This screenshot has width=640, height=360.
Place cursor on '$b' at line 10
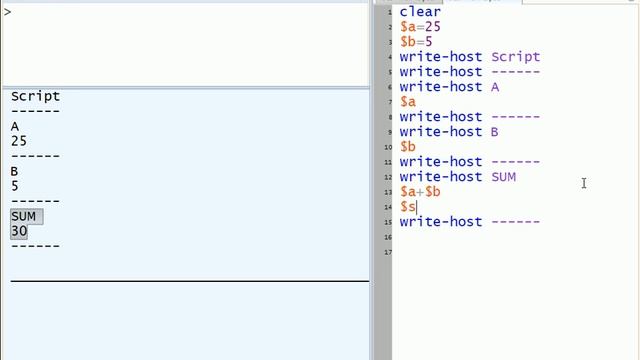click(408, 147)
